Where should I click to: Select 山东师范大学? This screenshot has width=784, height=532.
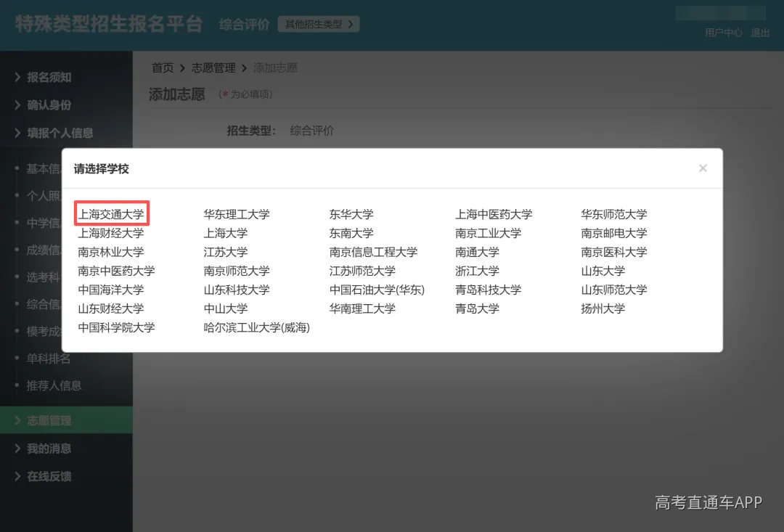click(x=614, y=290)
